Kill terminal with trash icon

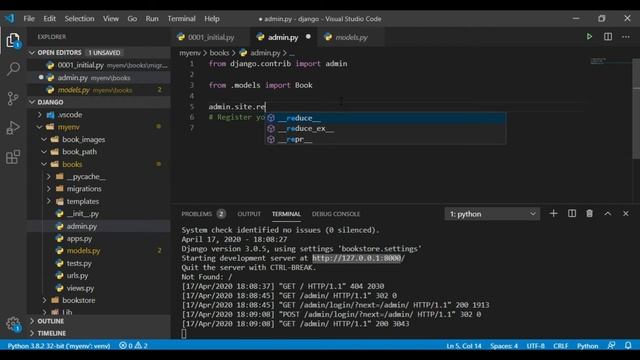click(589, 213)
